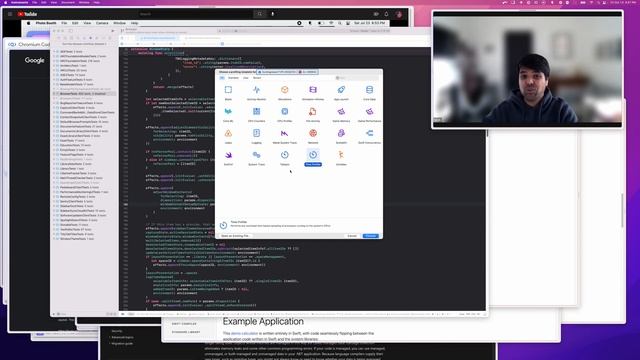Select the Animation Hitches template
Viewport: 640px width, 360px height.
tap(313, 93)
